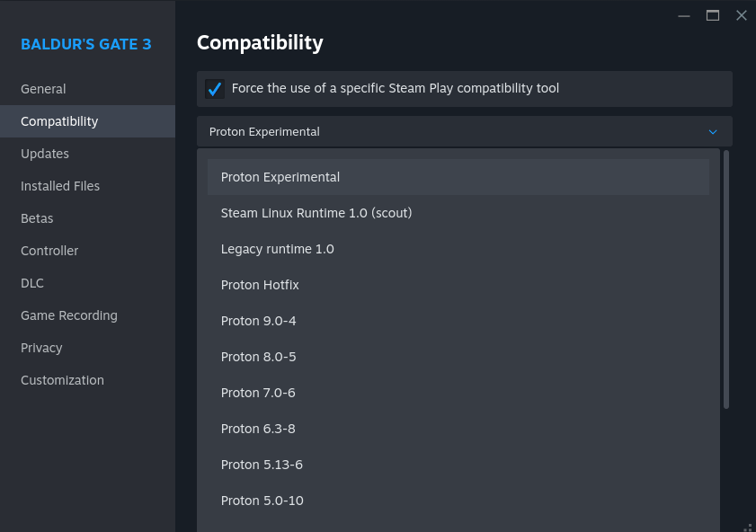This screenshot has height=532, width=756.
Task: Uncheck the force Steam Play compatibility checkbox
Action: coord(215,89)
